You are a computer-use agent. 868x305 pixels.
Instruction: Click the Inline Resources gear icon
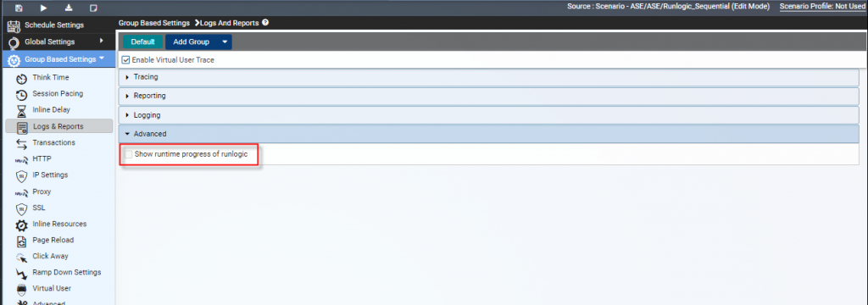click(22, 225)
